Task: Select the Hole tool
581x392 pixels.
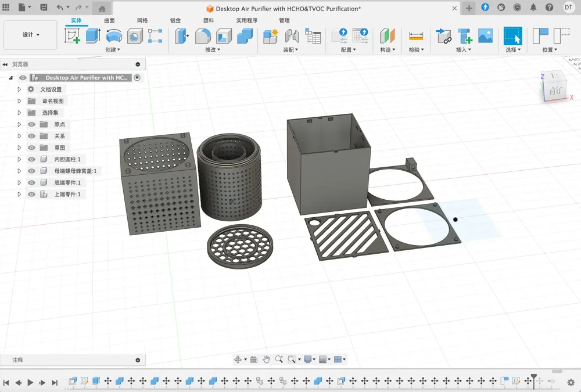Action: (135, 37)
